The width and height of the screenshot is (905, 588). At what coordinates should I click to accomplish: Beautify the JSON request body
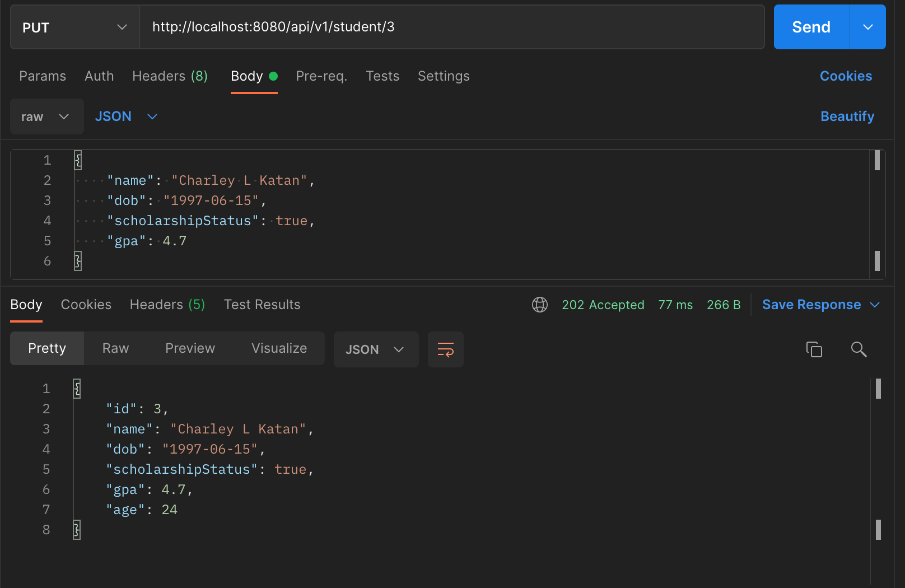click(847, 116)
